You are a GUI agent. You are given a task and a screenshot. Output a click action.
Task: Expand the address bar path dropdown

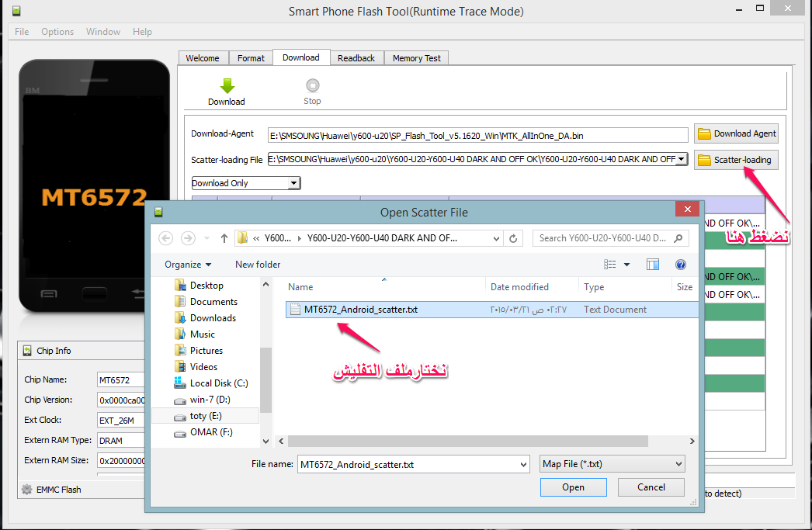496,238
